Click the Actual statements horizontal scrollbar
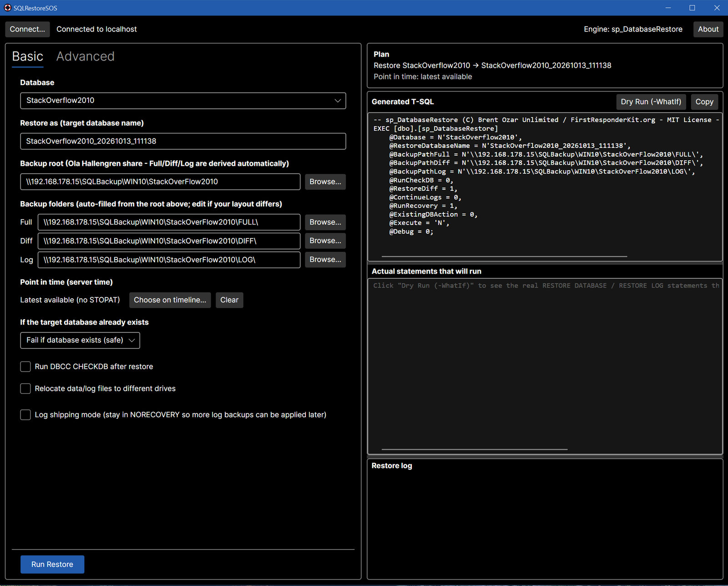 474,449
